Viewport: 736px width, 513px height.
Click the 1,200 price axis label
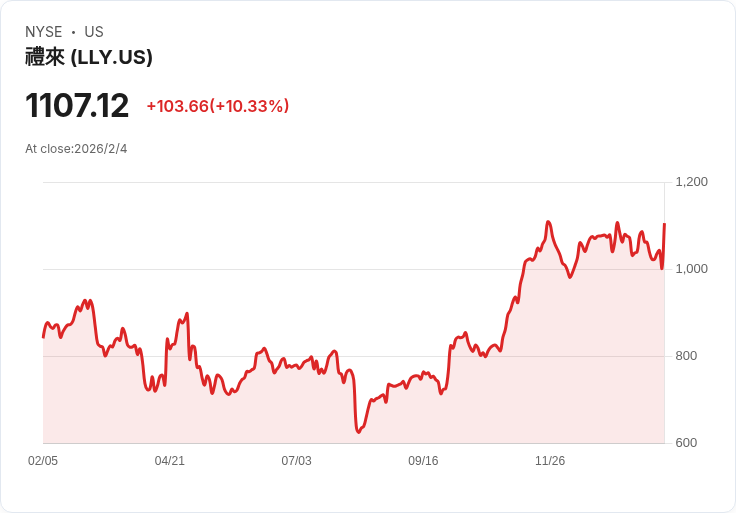(692, 182)
